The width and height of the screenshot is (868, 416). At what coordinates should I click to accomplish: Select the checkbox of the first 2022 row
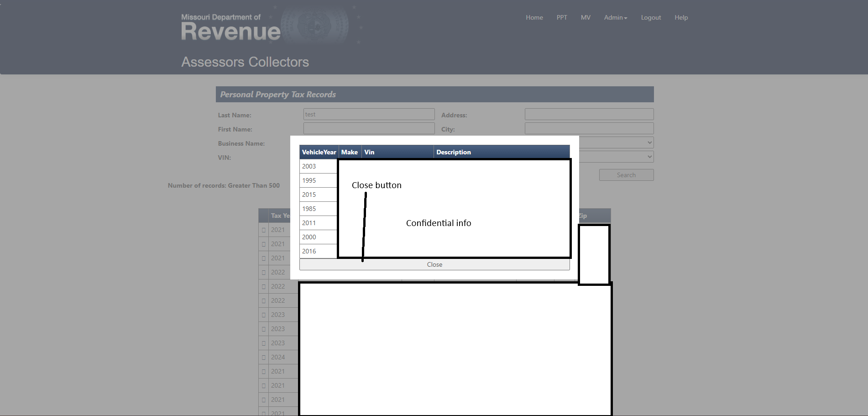(x=264, y=273)
